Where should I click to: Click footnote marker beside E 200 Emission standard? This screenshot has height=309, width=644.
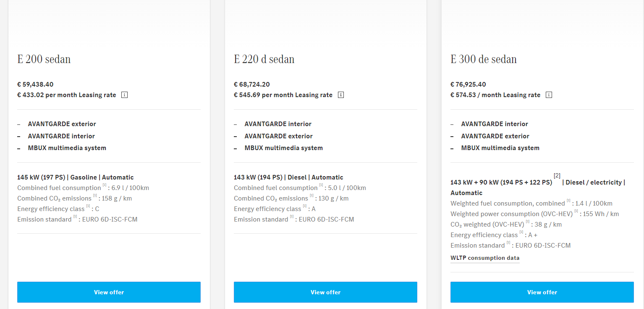tap(75, 217)
